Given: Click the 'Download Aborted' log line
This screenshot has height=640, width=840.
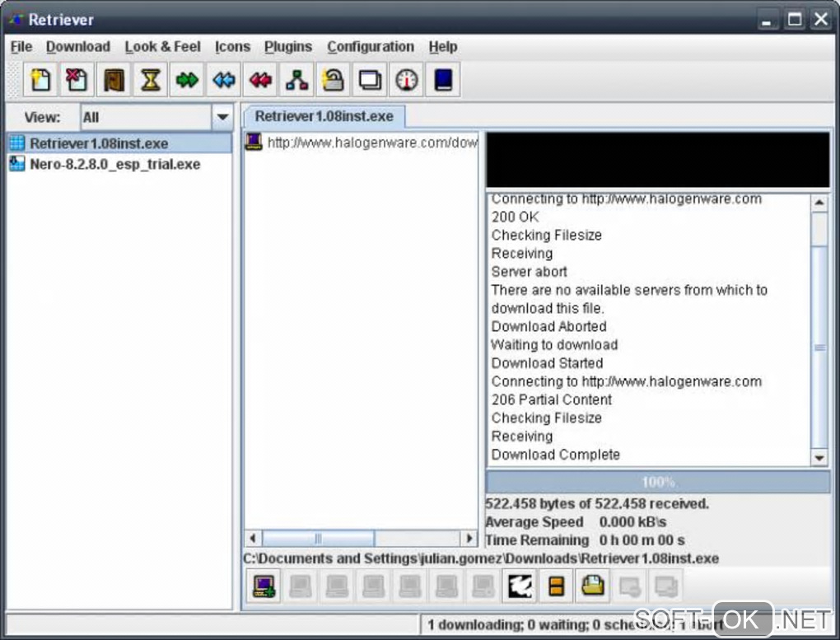Looking at the screenshot, I should click(x=548, y=326).
